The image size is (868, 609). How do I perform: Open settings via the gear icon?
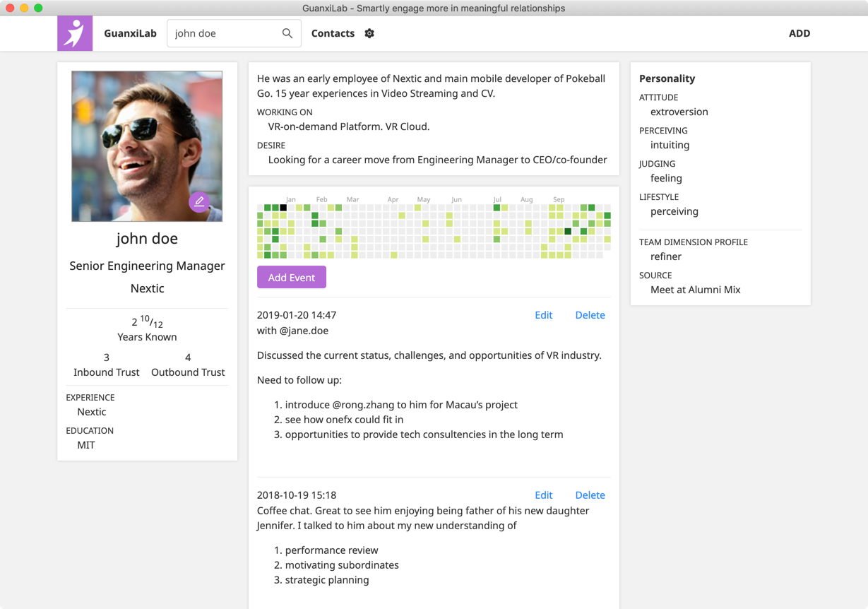tap(369, 33)
